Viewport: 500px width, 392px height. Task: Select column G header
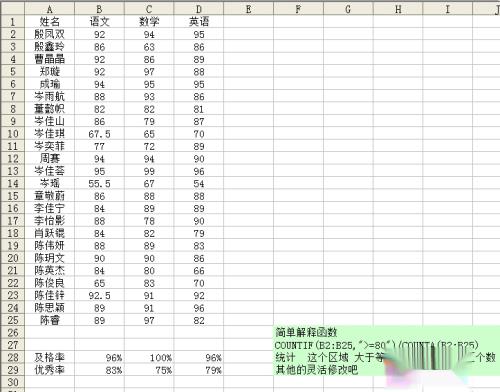(348, 9)
